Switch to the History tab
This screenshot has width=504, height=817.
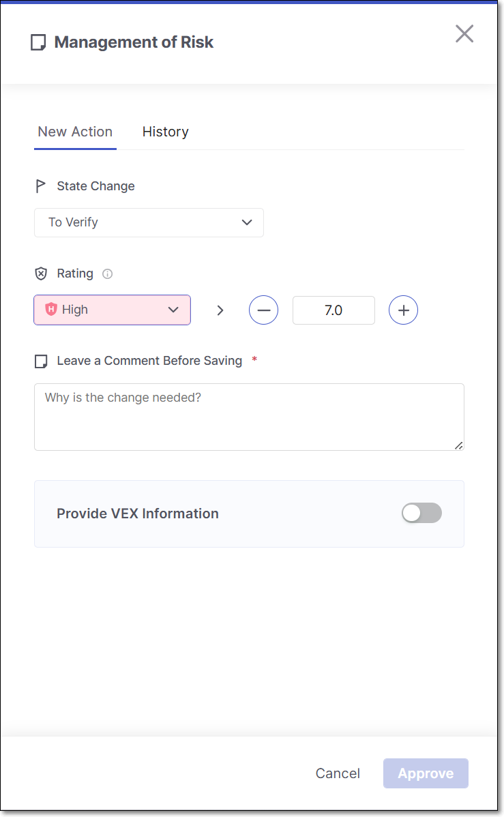click(x=165, y=132)
